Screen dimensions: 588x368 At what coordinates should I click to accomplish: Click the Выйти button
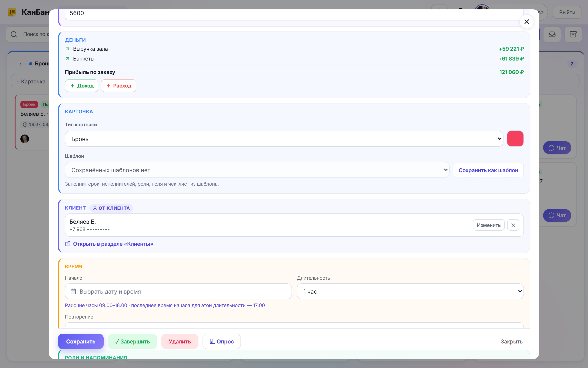567,12
